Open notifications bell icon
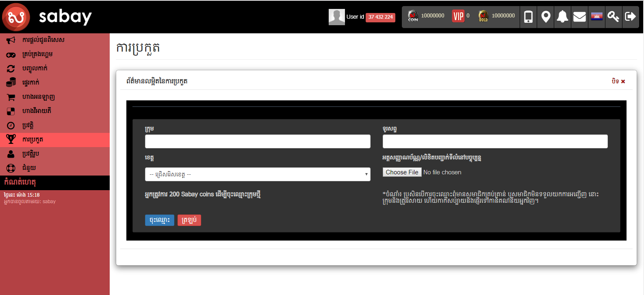This screenshot has width=644, height=295. point(562,17)
